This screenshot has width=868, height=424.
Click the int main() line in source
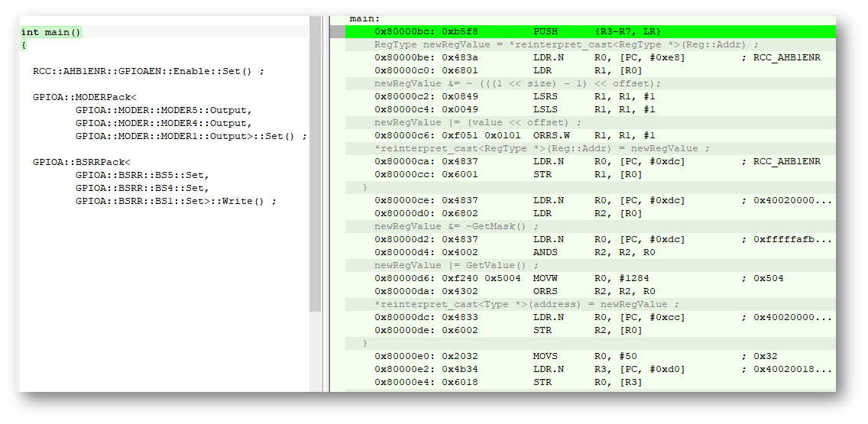pos(51,32)
